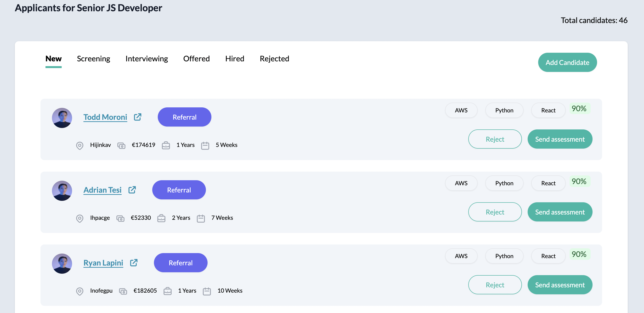Click the Referral badge on Todd Moroni

[x=184, y=117]
